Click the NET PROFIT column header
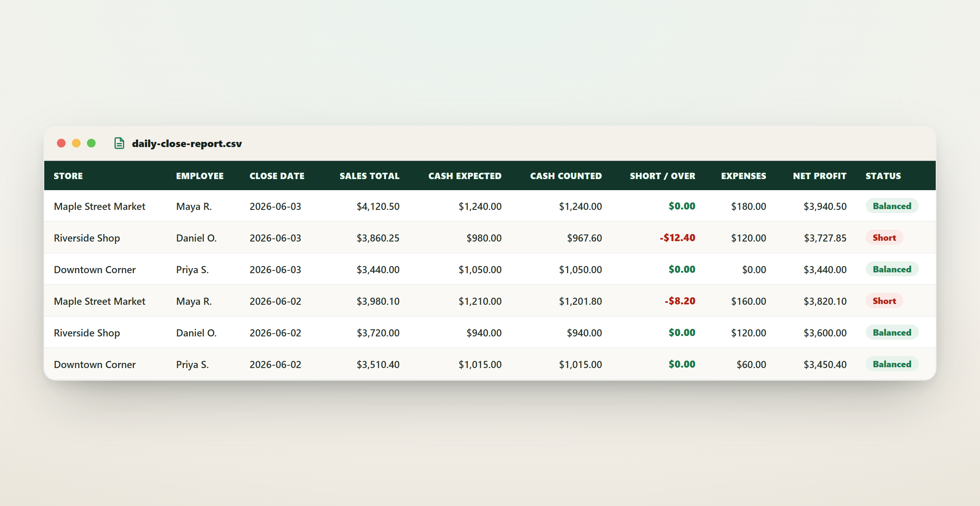 click(x=820, y=176)
